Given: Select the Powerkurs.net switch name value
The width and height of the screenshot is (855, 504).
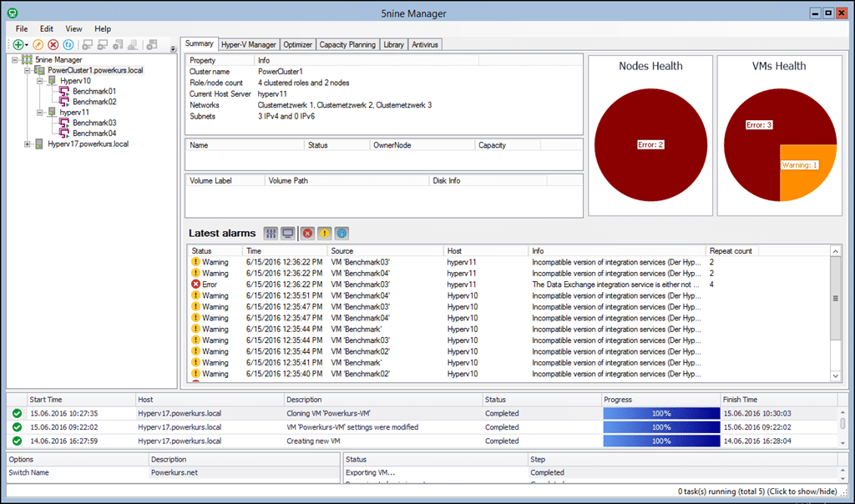Looking at the screenshot, I should point(175,472).
